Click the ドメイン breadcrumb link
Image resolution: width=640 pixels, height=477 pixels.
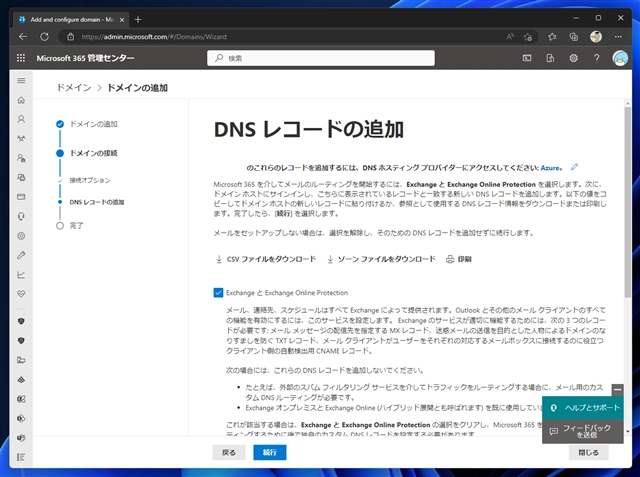(x=74, y=88)
